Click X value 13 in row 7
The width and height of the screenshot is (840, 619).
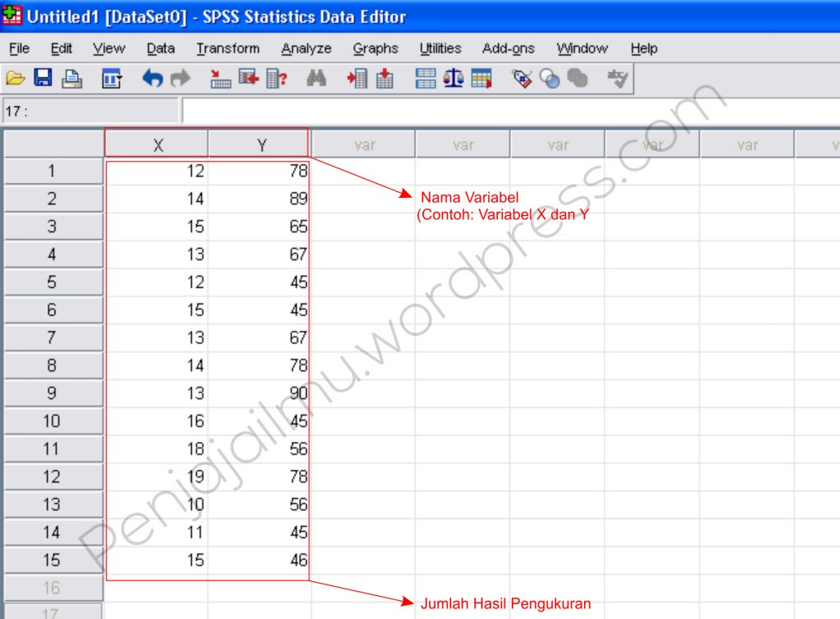pos(157,337)
